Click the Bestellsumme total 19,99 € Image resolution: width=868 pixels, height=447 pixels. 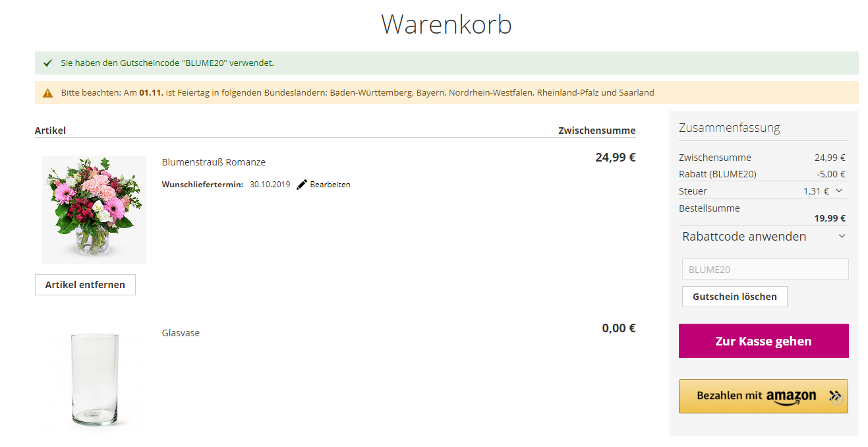(x=829, y=218)
